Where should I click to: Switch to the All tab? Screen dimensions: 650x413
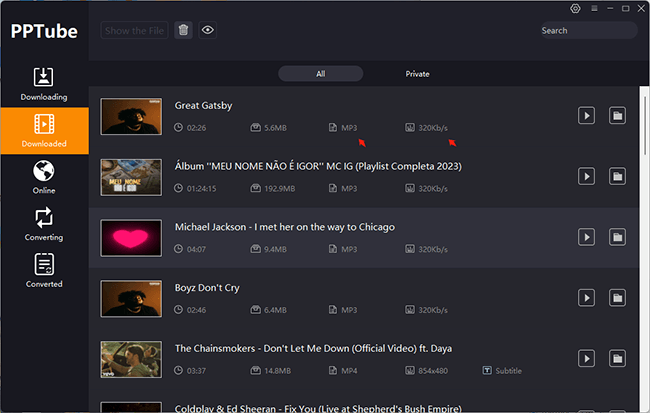coord(321,74)
